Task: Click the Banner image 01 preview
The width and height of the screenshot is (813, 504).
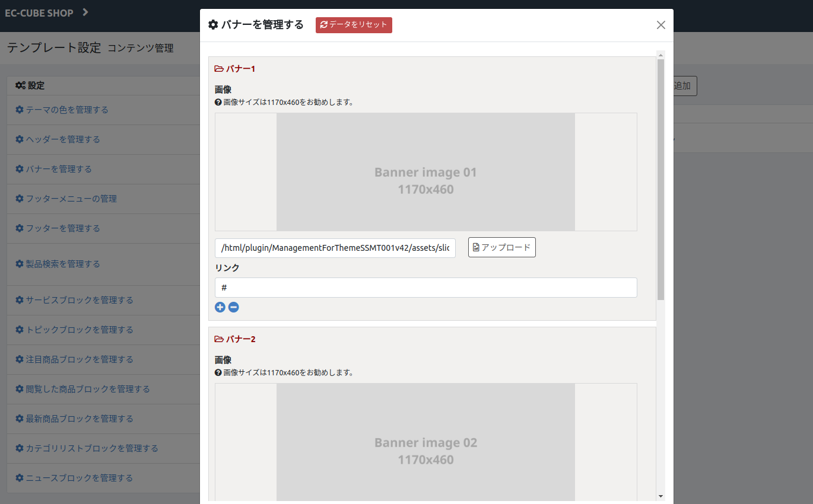Action: click(425, 172)
